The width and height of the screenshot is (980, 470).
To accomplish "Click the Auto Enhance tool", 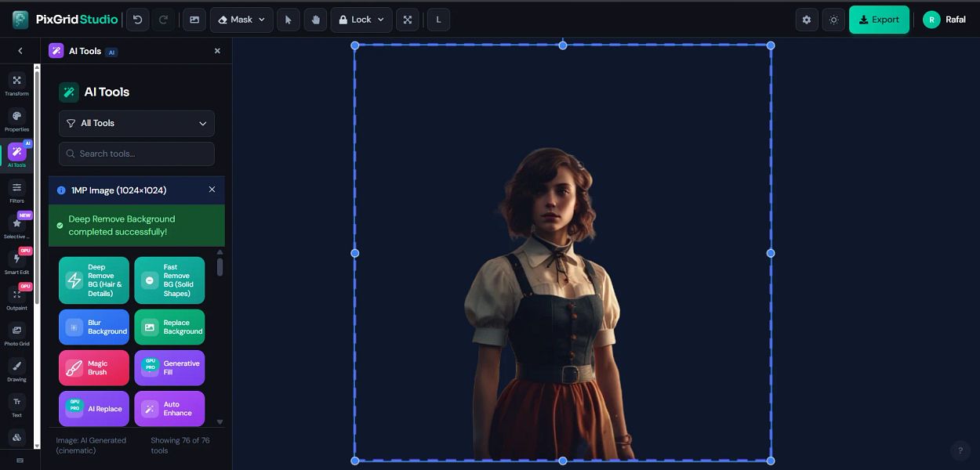I will (x=169, y=409).
